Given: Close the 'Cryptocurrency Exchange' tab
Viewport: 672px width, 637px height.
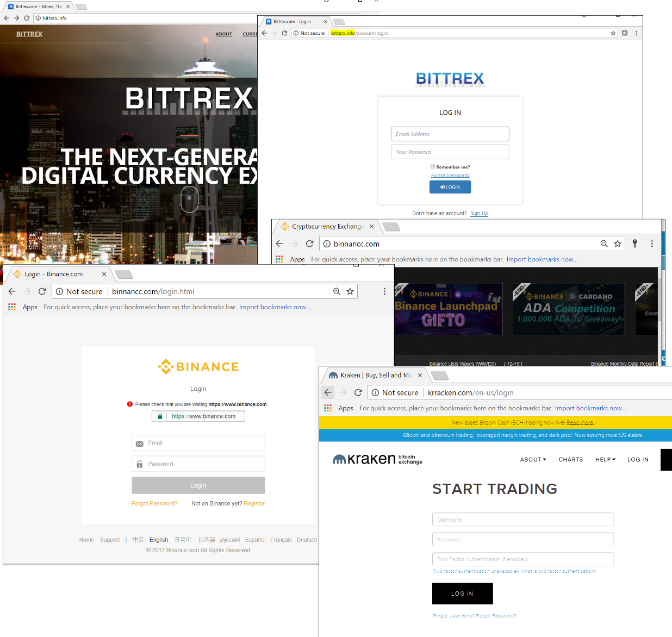Looking at the screenshot, I should click(371, 227).
